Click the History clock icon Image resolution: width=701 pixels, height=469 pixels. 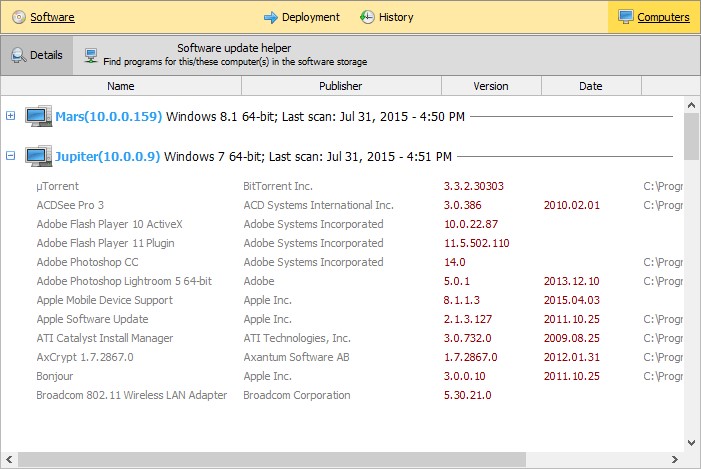coord(367,17)
